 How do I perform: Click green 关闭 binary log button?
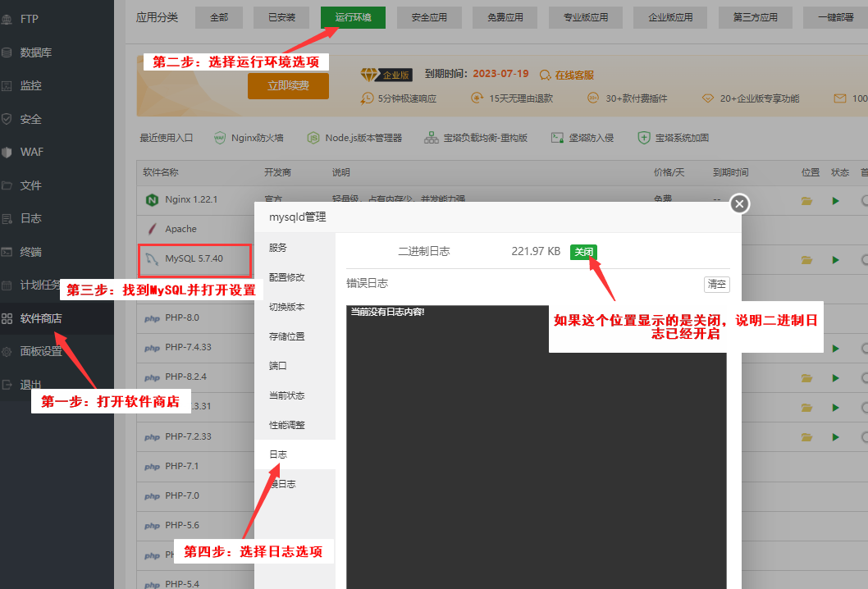pos(583,252)
